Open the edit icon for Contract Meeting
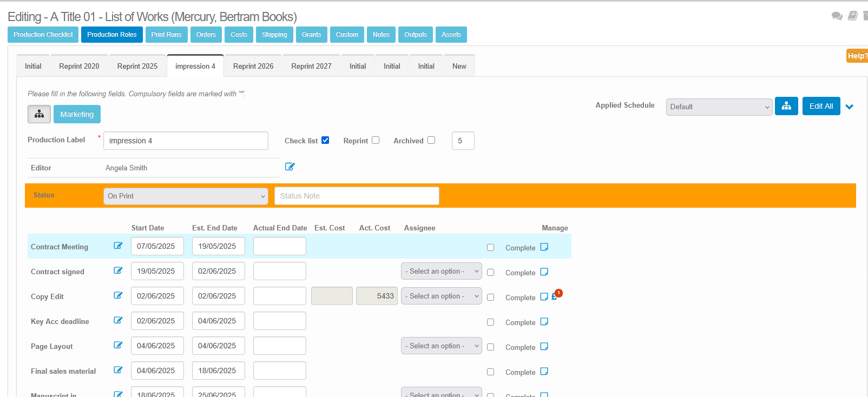Viewport: 868px width, 397px height. 118,246
